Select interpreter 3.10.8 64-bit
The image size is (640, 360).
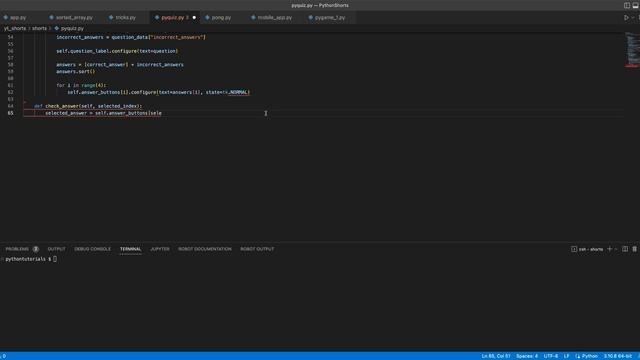pos(618,356)
